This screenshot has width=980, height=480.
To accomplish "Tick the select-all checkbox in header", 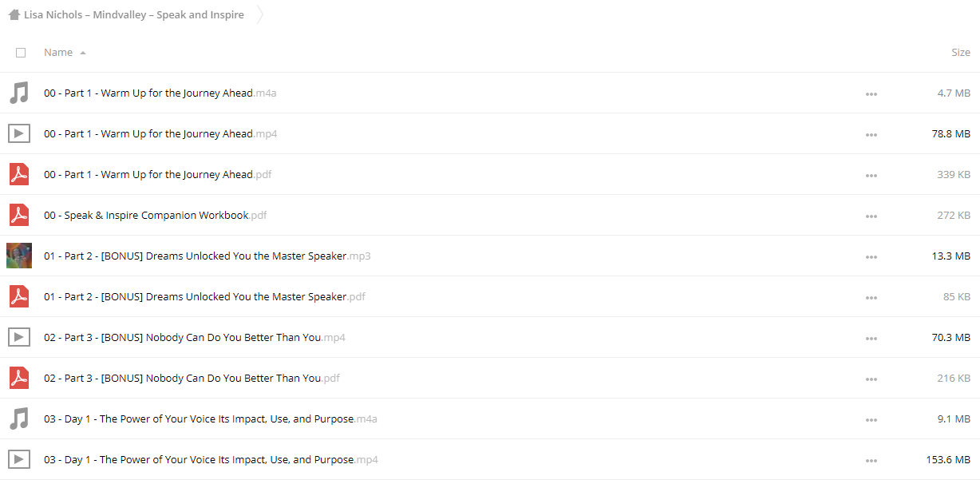I will coord(21,53).
